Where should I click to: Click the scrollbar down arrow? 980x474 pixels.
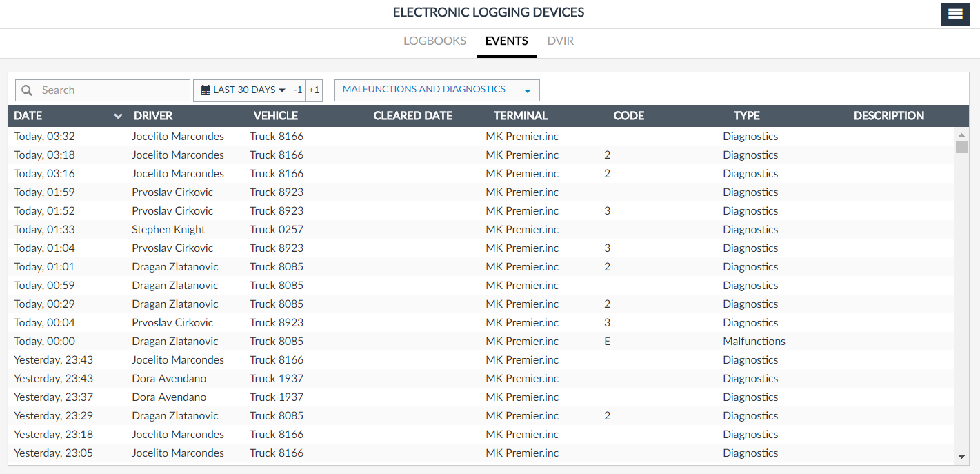pos(961,457)
